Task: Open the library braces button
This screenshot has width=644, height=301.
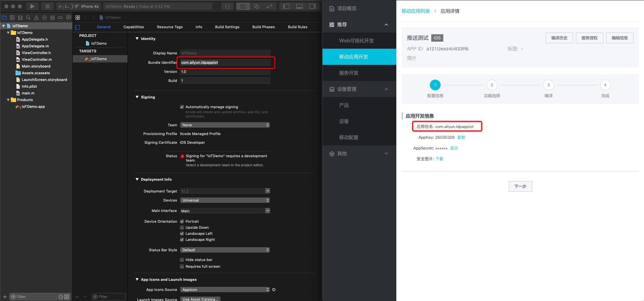Action: click(x=228, y=6)
